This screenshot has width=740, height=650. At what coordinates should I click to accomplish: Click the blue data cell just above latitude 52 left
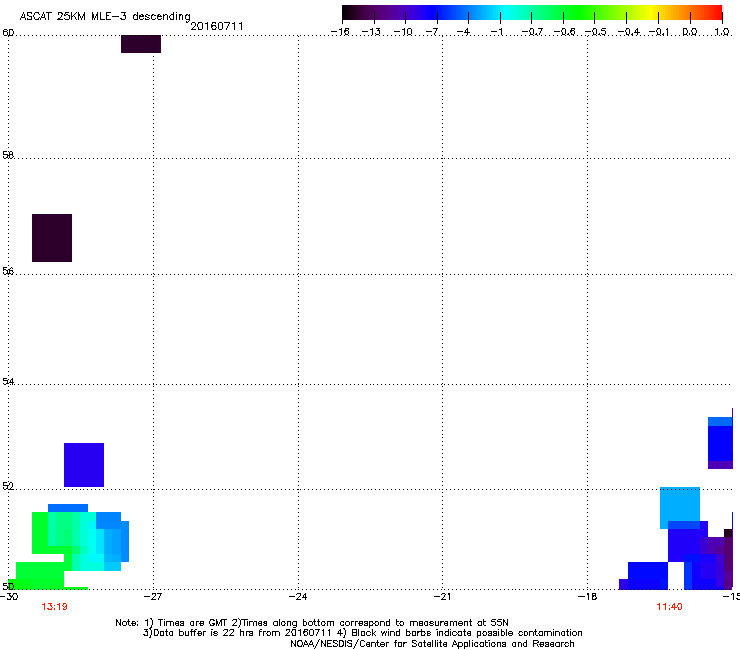pos(84,465)
